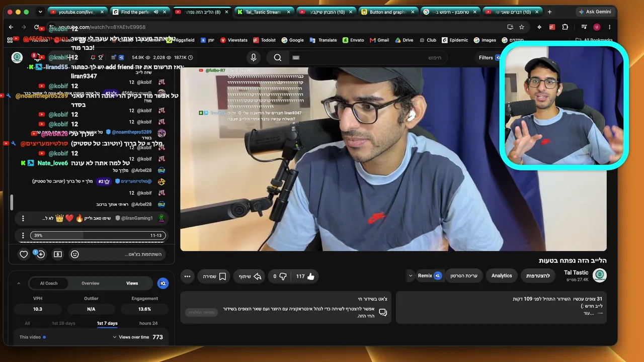Screen dimensions: 644x362
Task: Select the 1st 7 days range tab
Action: pos(107,323)
